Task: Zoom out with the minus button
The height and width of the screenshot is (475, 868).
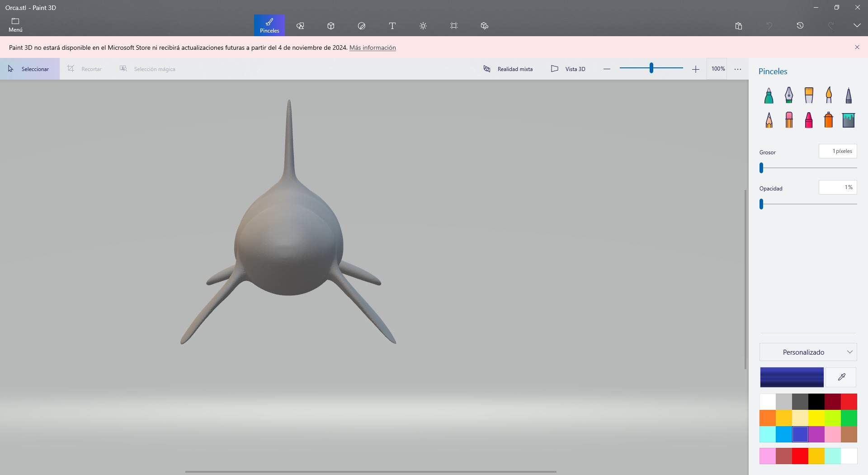Action: [x=607, y=69]
